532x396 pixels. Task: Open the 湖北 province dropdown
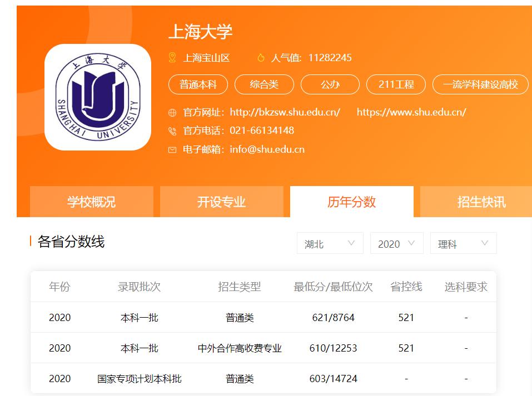click(x=330, y=243)
